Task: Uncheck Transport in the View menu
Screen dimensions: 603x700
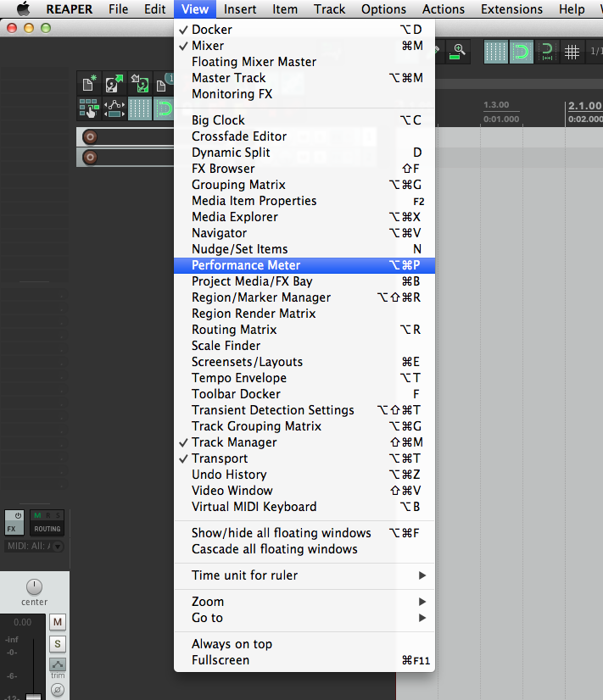Action: (304, 458)
